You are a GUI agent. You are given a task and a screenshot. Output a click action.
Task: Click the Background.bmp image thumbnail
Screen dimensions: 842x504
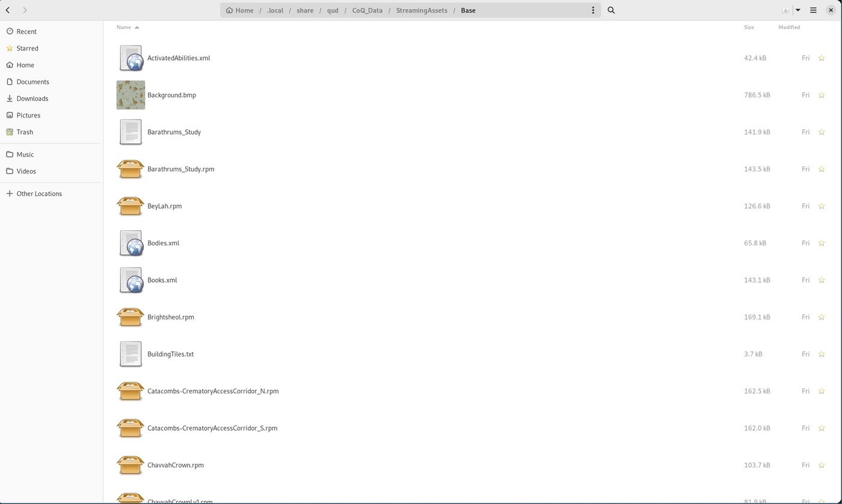point(131,95)
